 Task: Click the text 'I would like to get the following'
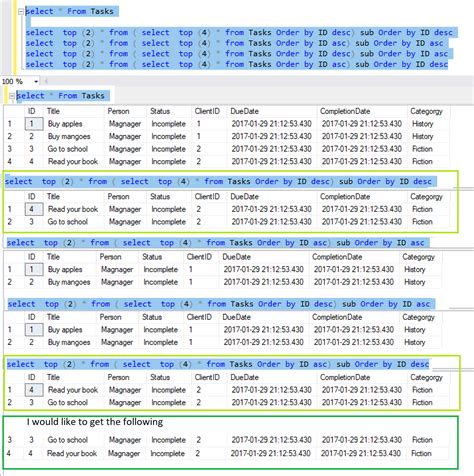[95, 422]
